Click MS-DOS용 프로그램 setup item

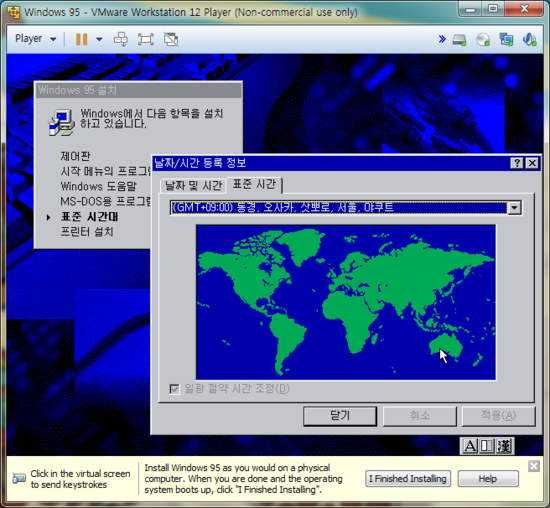click(106, 202)
